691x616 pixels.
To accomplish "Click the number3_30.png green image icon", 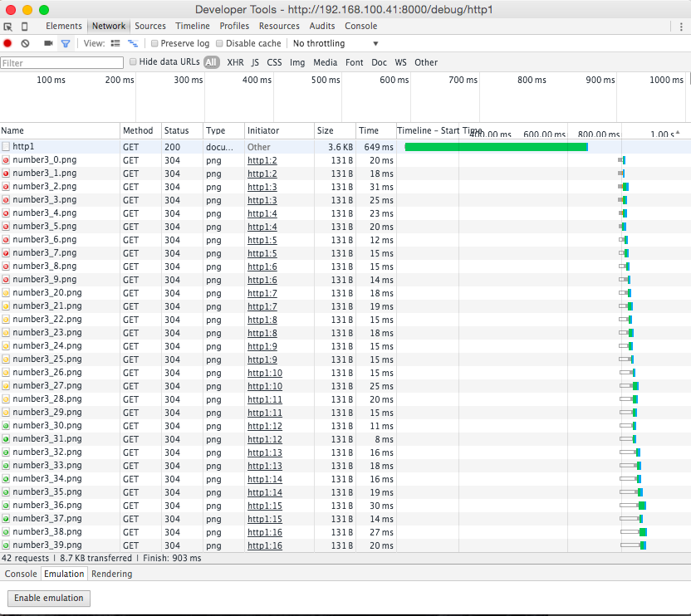I will (x=6, y=426).
